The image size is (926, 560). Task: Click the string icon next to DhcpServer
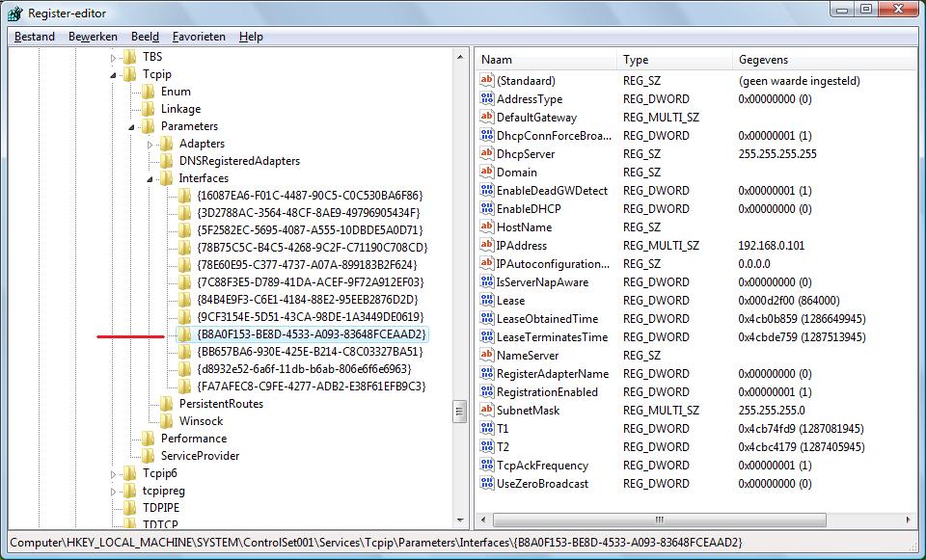487,154
